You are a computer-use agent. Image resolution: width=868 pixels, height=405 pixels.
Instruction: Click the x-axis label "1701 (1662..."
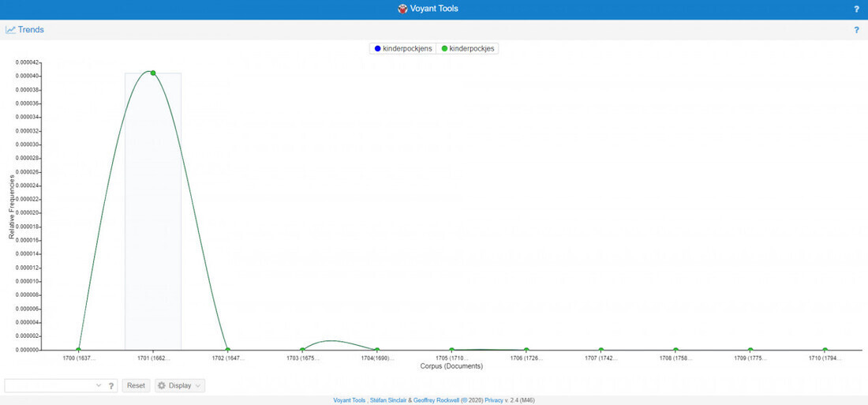(153, 359)
